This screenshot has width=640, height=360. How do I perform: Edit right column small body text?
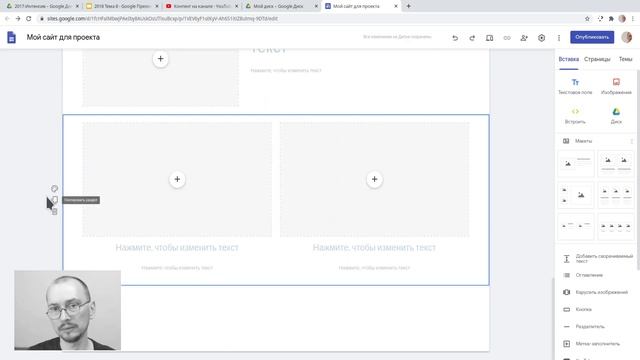[374, 268]
